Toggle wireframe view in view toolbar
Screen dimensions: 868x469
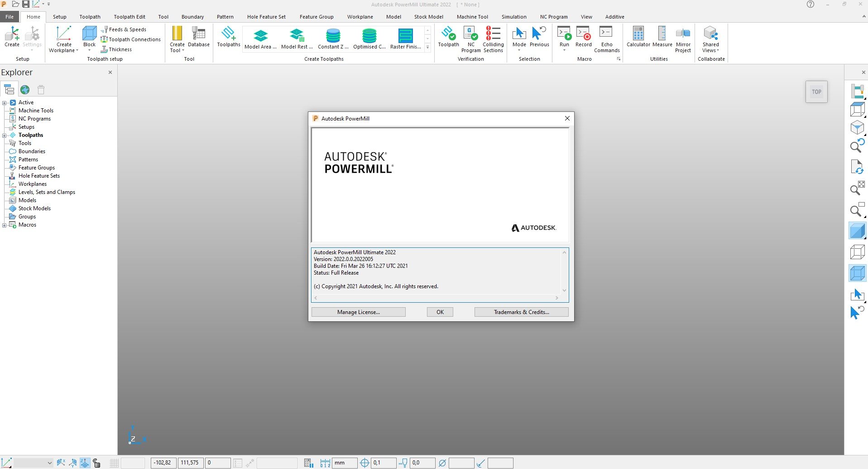857,252
